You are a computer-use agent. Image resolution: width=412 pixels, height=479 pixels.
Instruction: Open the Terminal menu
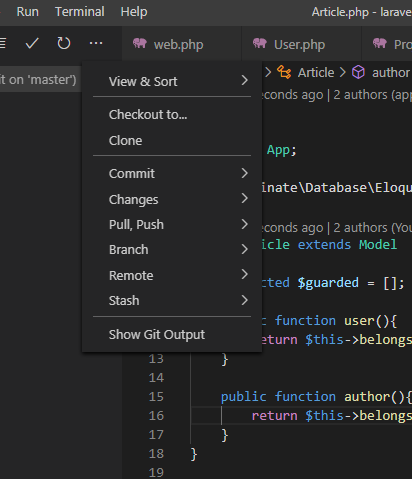[x=80, y=12]
